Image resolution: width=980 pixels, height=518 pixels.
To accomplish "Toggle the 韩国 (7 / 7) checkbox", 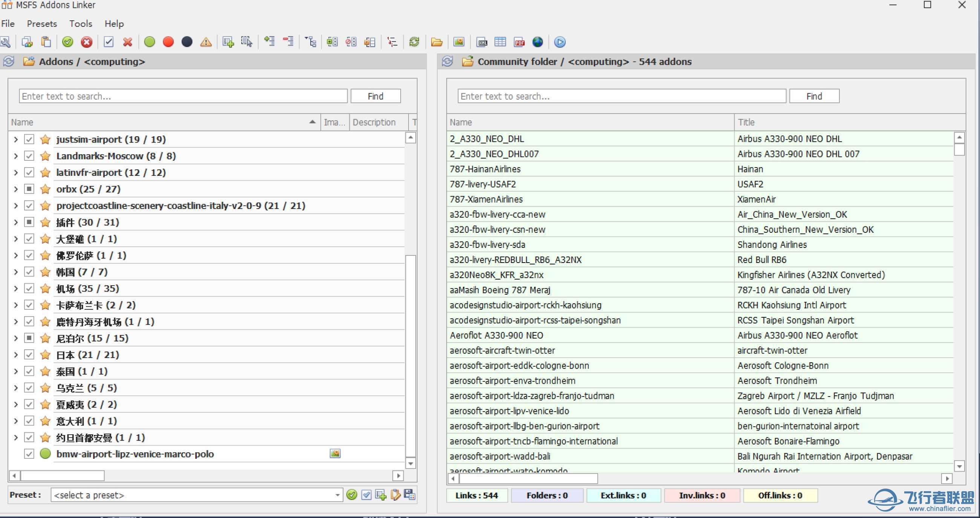I will 29,272.
